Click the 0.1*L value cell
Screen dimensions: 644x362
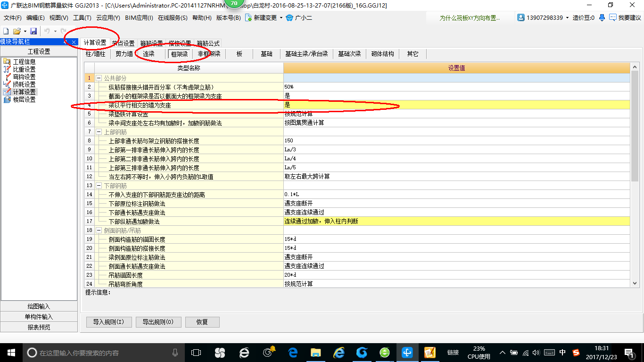[x=456, y=194]
